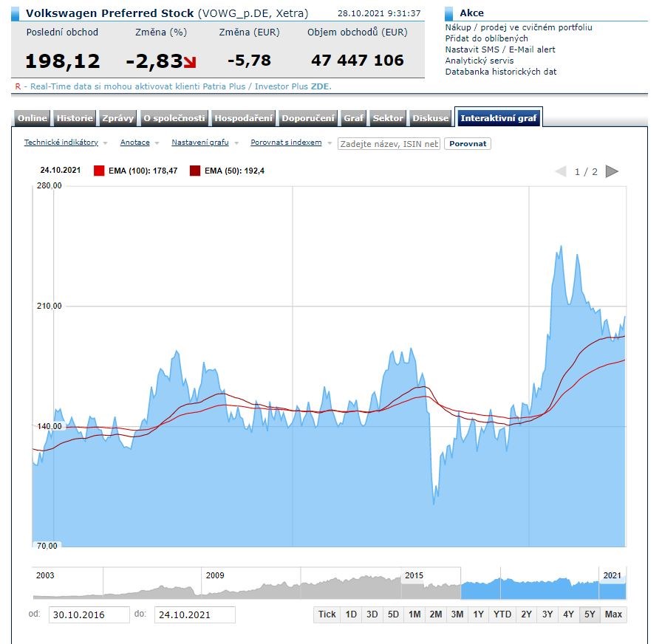Click the previous page arrow beside 1 / 2
662x644 pixels.
561,171
